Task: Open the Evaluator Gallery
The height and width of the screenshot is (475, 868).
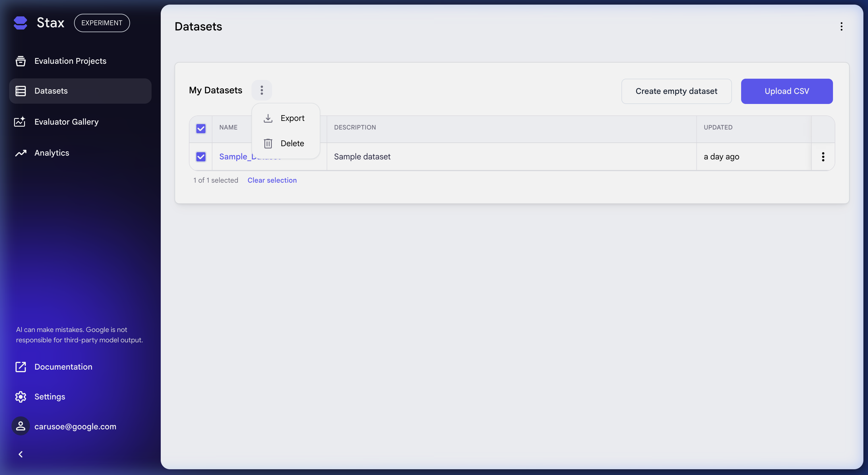Action: pyautogui.click(x=66, y=122)
